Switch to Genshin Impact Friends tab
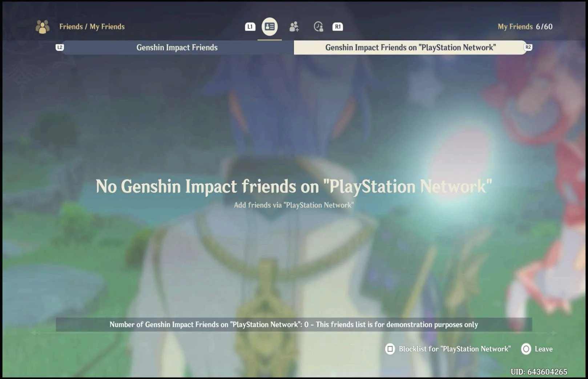The height and width of the screenshot is (379, 588). pos(177,48)
